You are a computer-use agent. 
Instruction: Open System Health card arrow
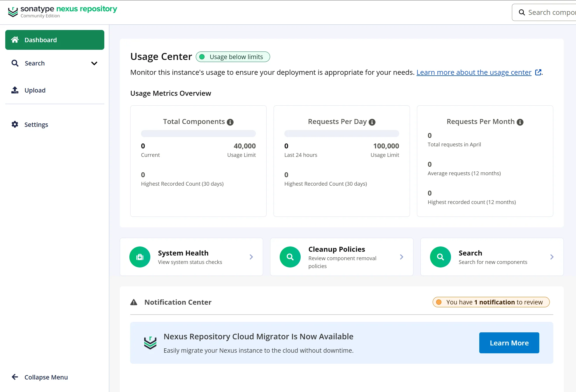(x=251, y=257)
